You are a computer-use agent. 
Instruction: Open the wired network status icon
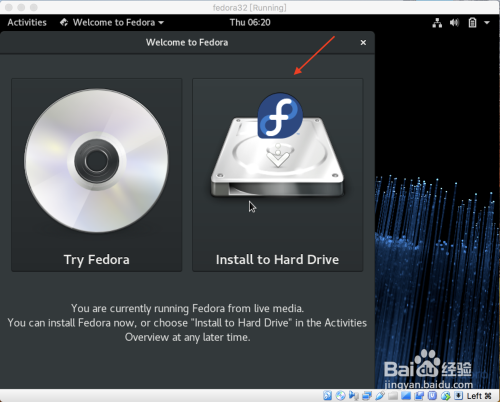[437, 23]
